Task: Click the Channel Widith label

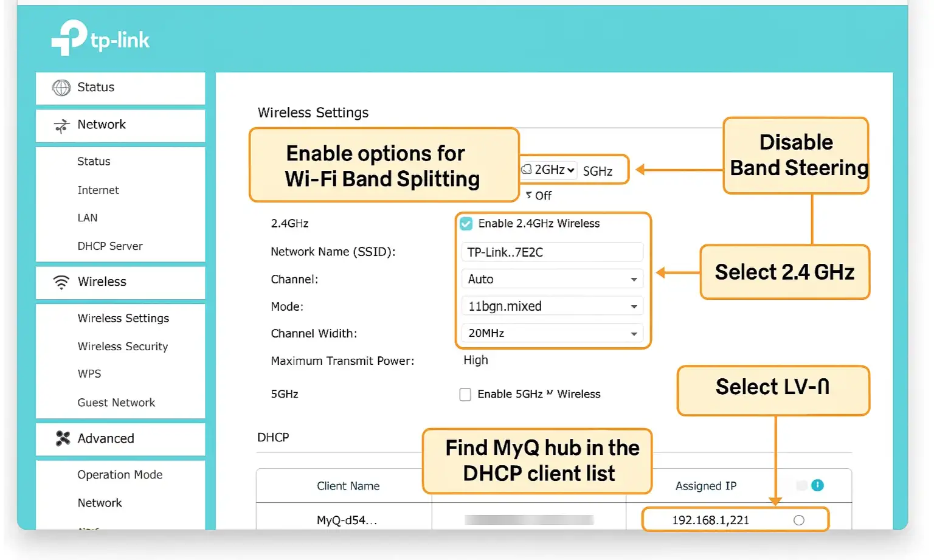Action: [314, 333]
